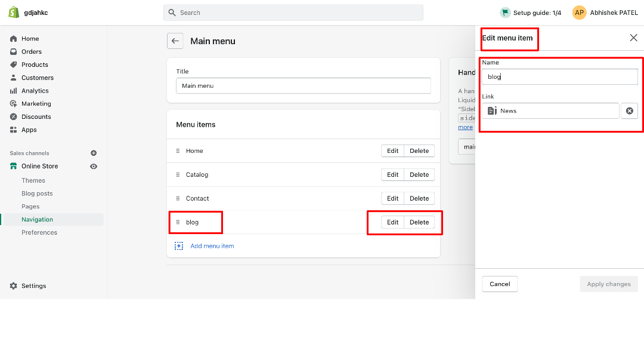
Task: Click the Name field with 'blog'
Action: 559,77
